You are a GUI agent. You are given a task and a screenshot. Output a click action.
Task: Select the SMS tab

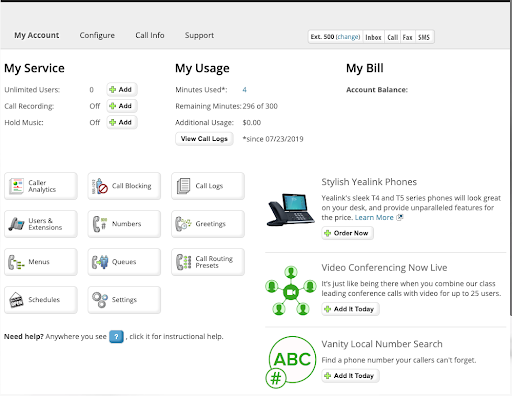(424, 37)
